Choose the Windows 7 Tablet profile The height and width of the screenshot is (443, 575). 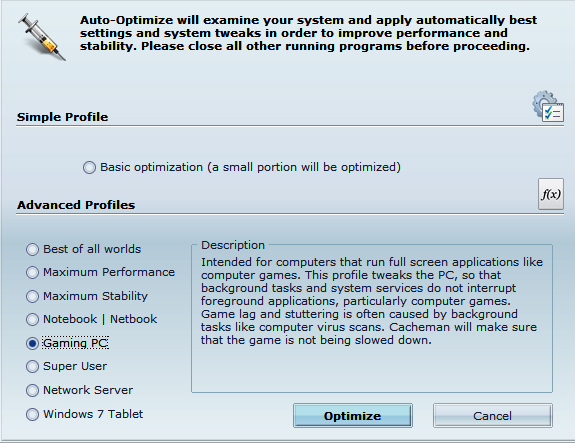32,414
